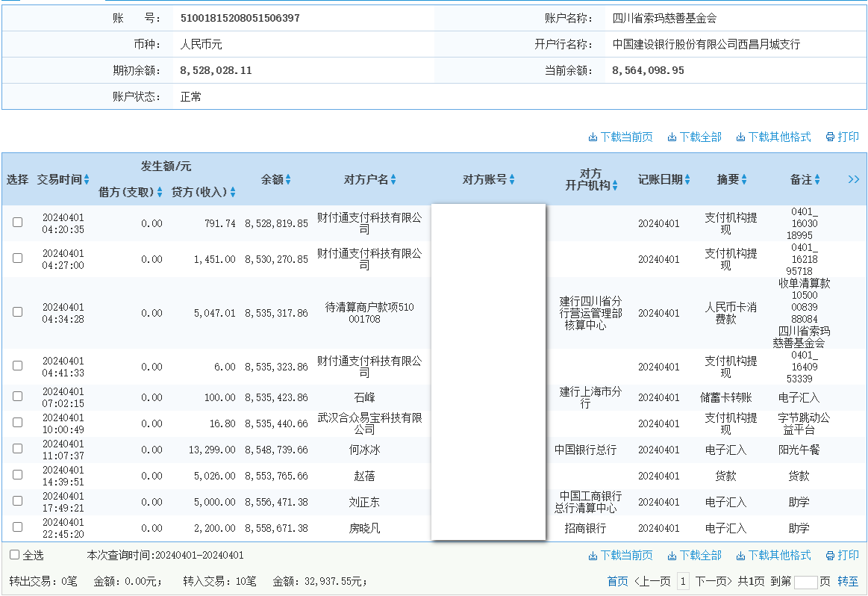Click opening balance 8,528,028.11
Viewport: 868px width, 596px height.
click(216, 71)
